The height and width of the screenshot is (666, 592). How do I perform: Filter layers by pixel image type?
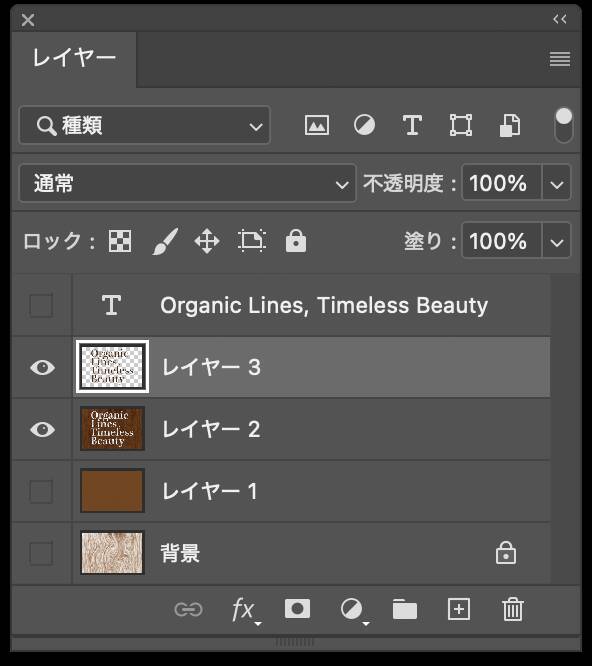[x=317, y=125]
